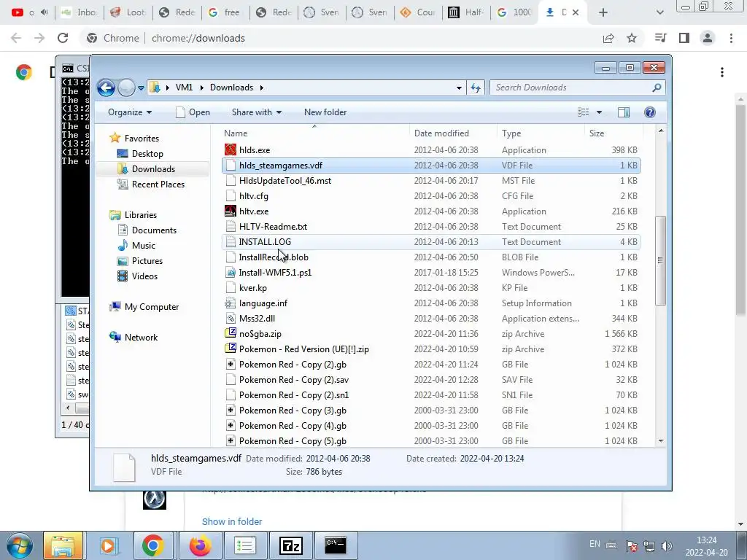This screenshot has height=560, width=747.
Task: Change view using the view icon
Action: tap(583, 112)
